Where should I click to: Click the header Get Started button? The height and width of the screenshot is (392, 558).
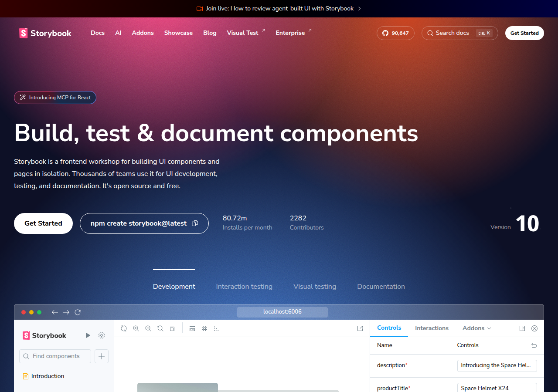click(x=524, y=33)
